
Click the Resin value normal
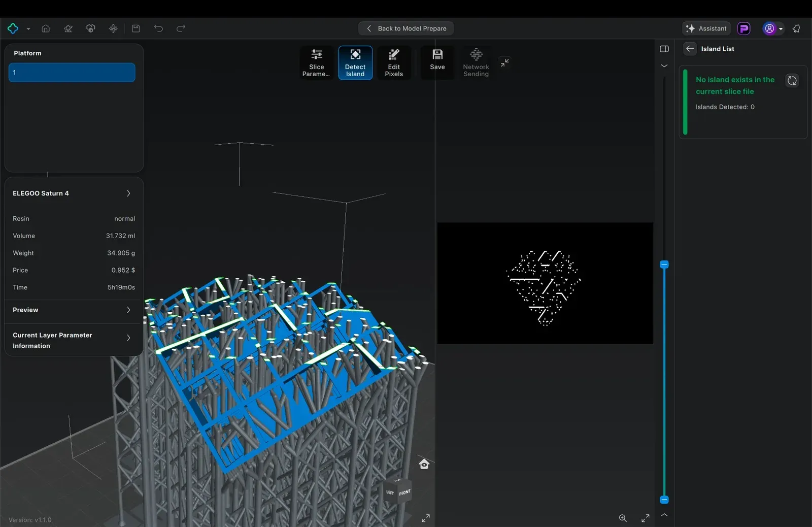tap(125, 219)
